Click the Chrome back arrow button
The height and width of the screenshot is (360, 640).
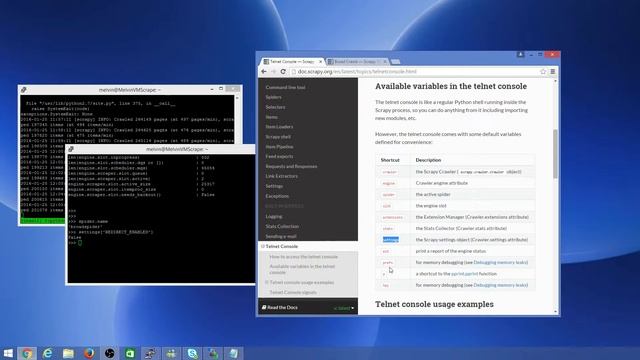click(x=264, y=71)
